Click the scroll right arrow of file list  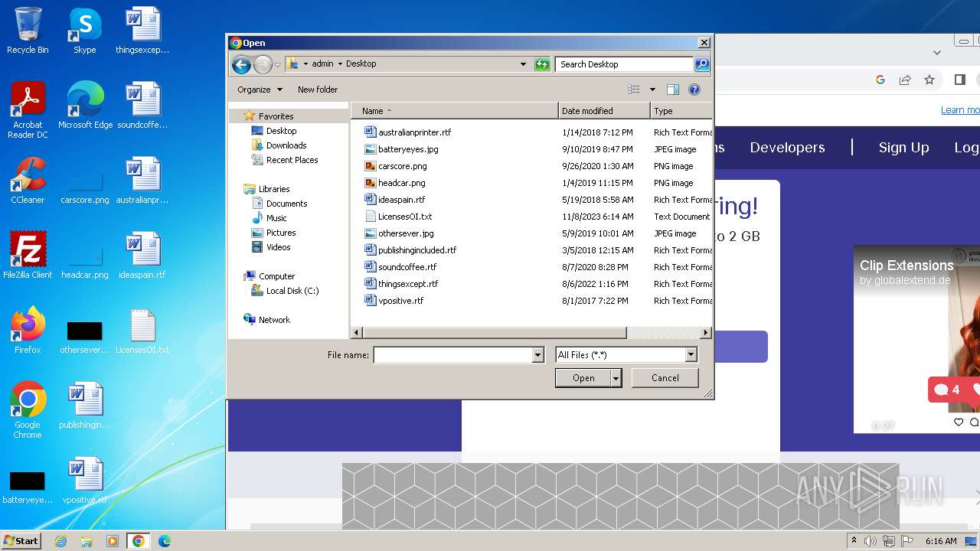706,333
